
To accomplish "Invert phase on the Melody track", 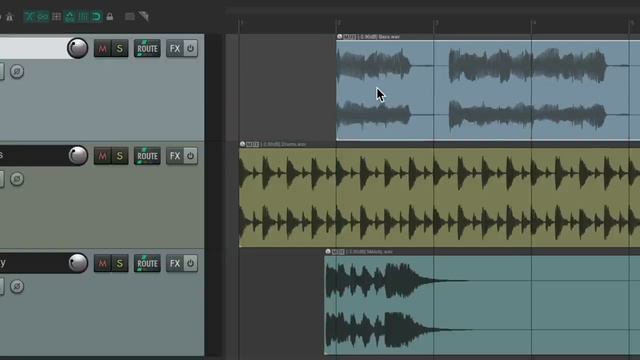I will point(17,286).
